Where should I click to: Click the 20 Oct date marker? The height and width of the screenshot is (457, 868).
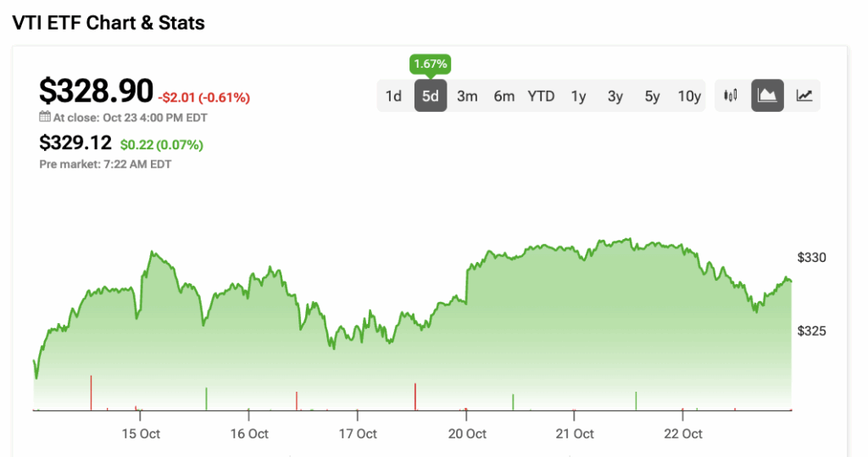466,433
